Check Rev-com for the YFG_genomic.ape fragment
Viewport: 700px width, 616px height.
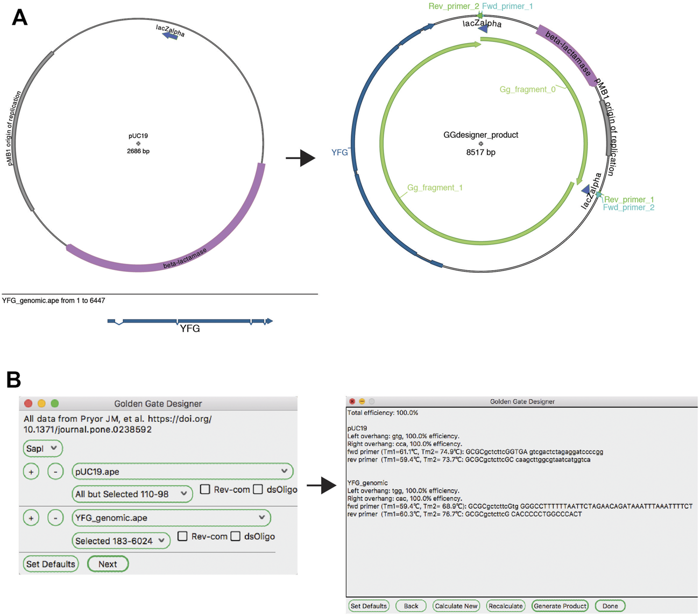click(x=182, y=536)
